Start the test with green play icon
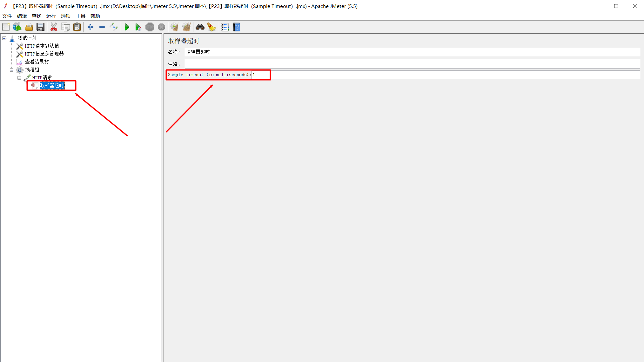Screen dimensions: 644x362 [127, 27]
